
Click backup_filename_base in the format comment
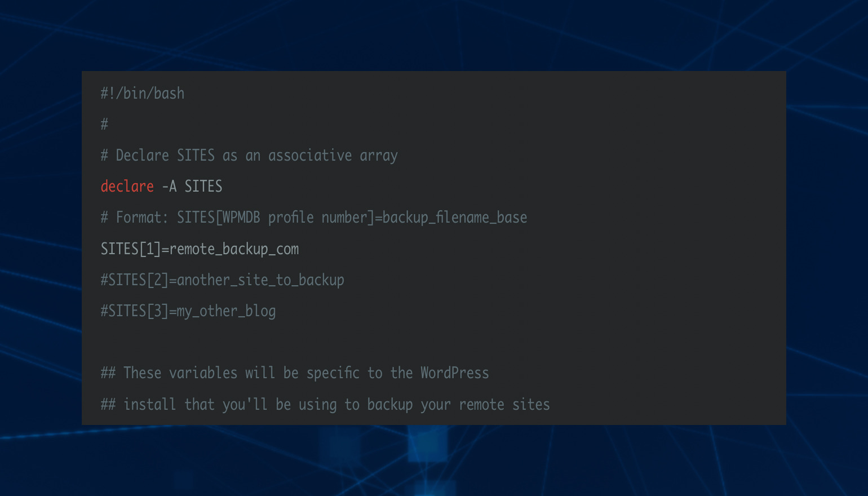coord(455,218)
